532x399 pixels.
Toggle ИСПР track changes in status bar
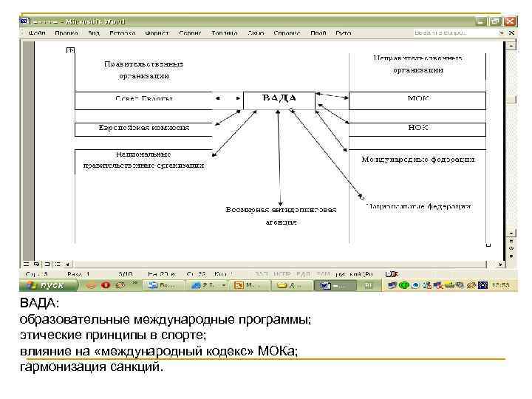[282, 274]
